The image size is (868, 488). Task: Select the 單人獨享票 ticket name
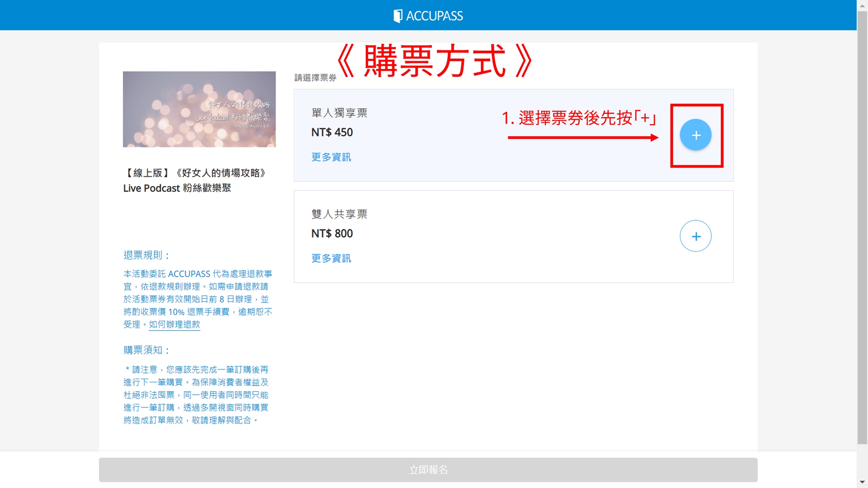point(339,113)
